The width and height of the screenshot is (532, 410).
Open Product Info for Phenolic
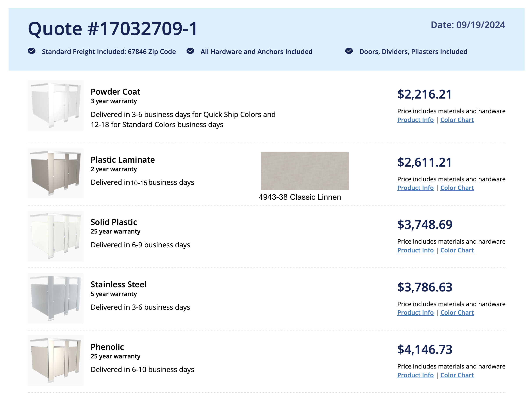(415, 375)
